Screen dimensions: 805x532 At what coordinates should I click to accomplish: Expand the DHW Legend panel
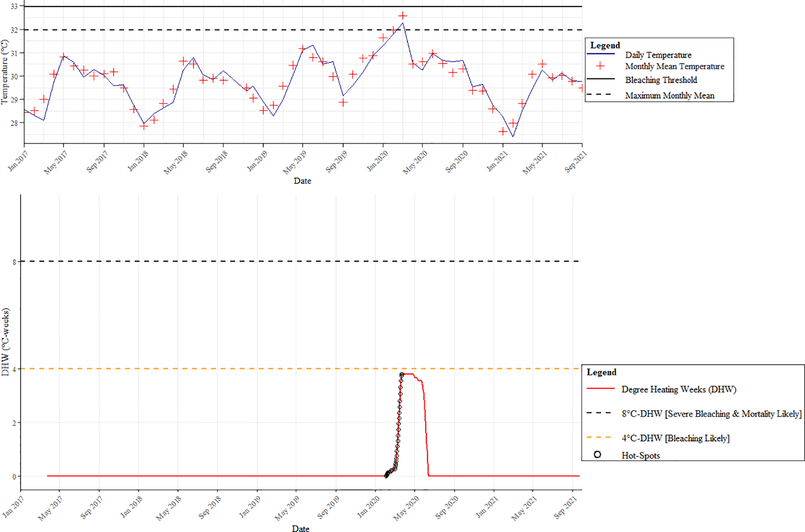tap(602, 373)
